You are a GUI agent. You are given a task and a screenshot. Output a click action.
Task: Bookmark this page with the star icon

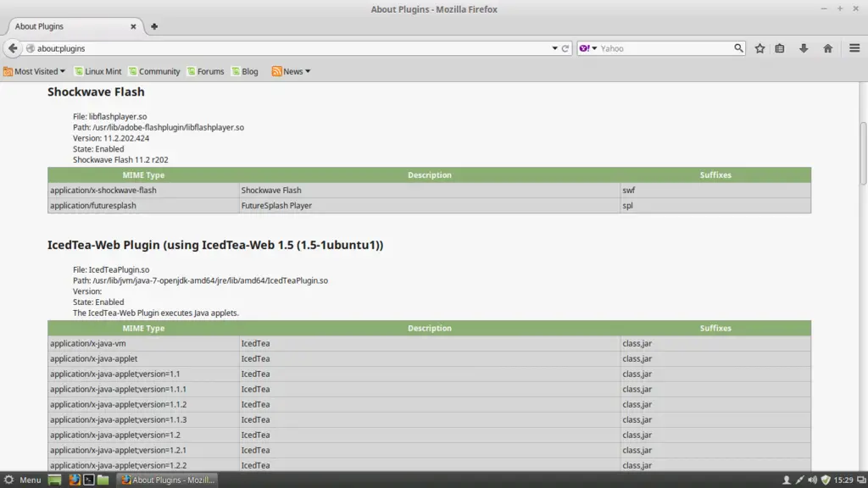[759, 48]
